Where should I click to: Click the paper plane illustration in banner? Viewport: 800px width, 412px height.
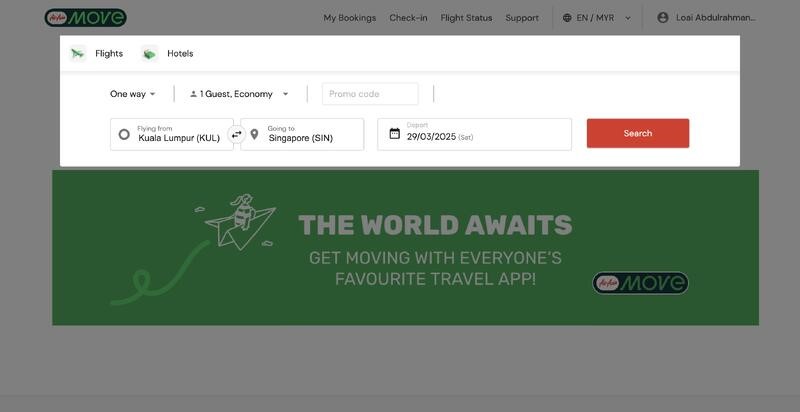click(x=240, y=222)
